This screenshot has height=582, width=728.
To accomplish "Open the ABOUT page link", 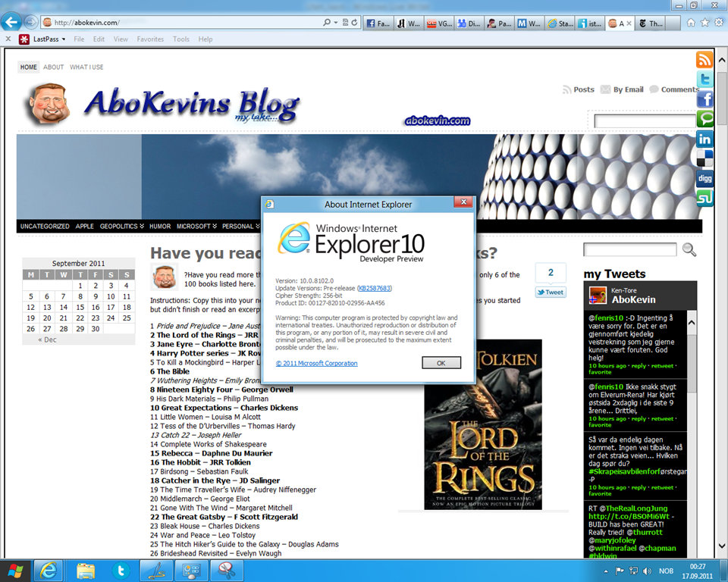I will [x=53, y=67].
